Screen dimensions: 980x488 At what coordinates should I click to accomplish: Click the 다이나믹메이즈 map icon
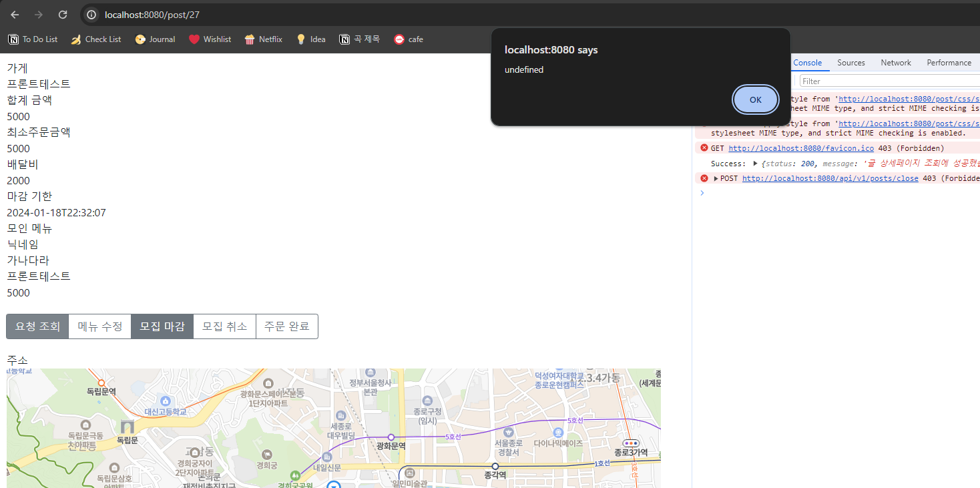click(558, 433)
